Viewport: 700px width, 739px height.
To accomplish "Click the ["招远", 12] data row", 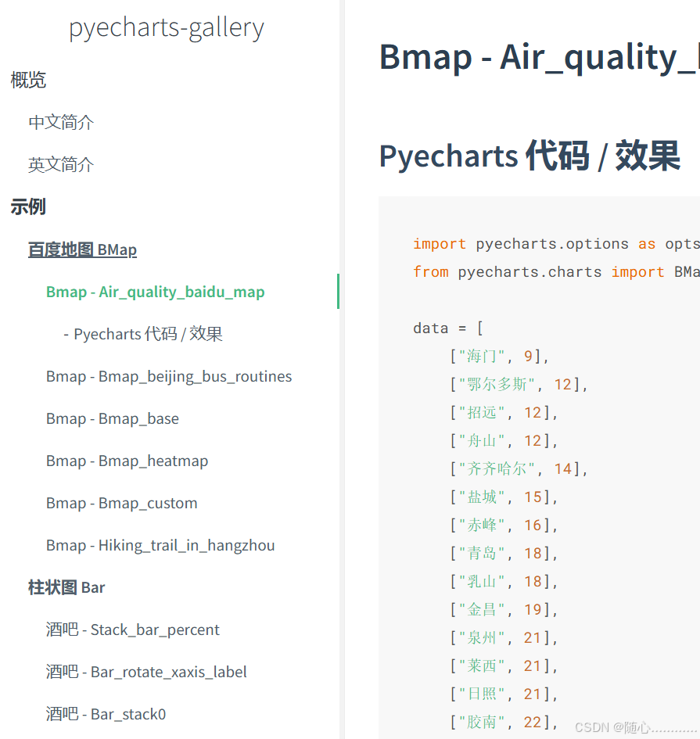I will click(x=504, y=413).
